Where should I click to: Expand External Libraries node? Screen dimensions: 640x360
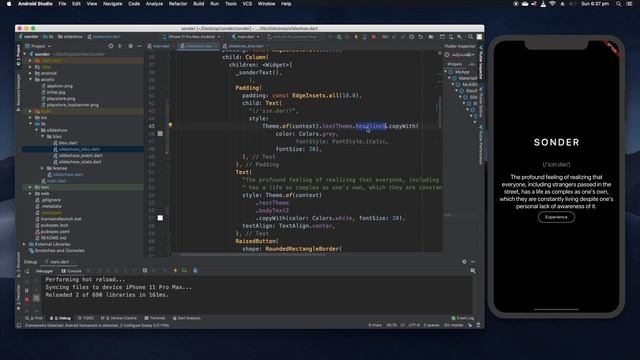tap(25, 244)
